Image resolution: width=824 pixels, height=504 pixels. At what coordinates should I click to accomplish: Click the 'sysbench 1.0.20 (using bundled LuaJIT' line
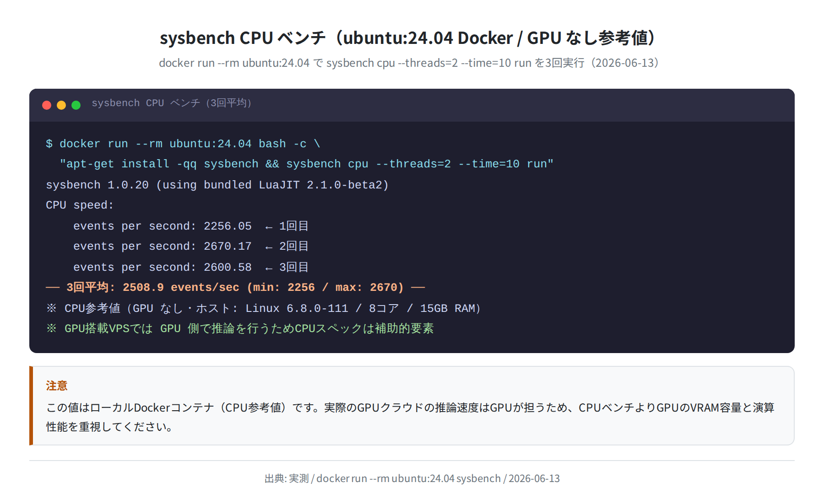(217, 185)
